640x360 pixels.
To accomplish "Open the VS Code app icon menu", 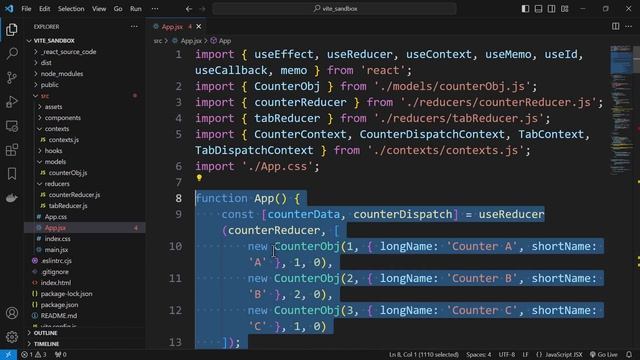I will click(9, 9).
